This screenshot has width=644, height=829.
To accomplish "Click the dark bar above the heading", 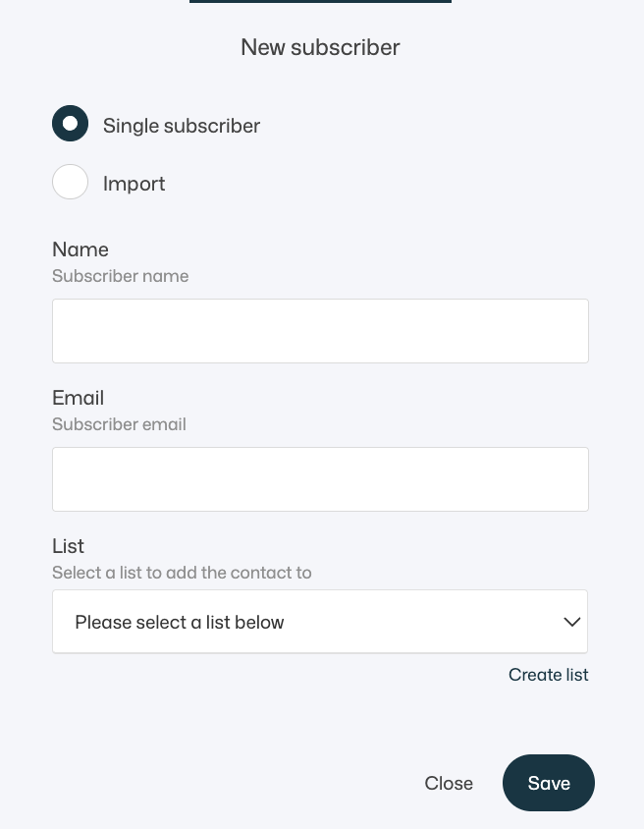I will (x=320, y=2).
